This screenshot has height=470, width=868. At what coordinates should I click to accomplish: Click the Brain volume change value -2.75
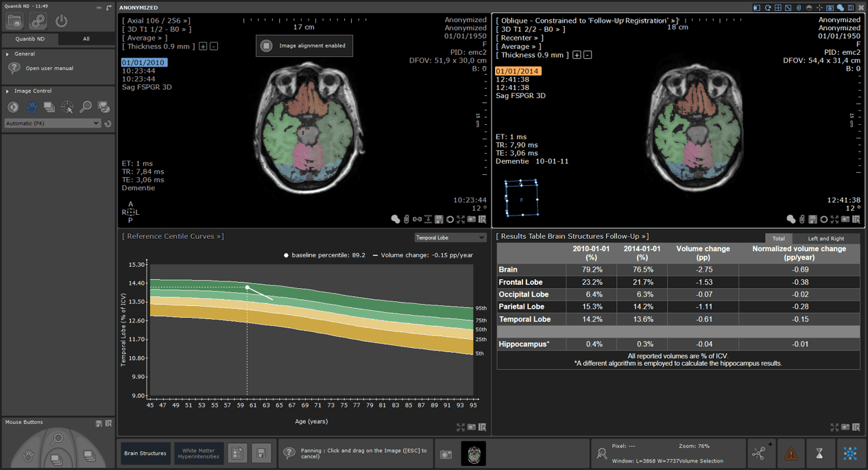(x=704, y=270)
